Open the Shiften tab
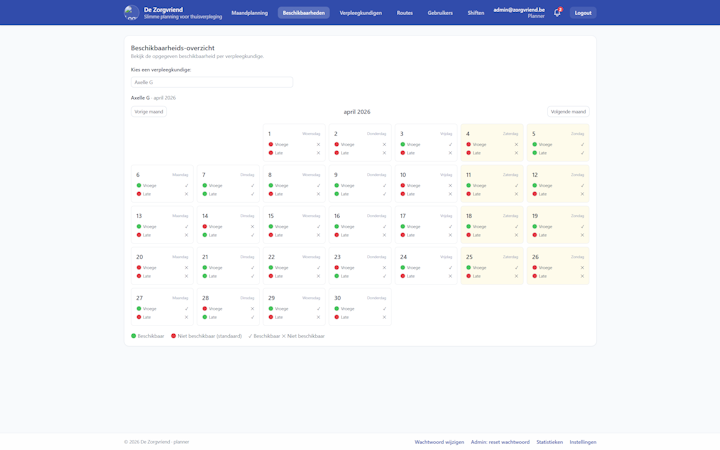The image size is (720, 450). tap(476, 13)
